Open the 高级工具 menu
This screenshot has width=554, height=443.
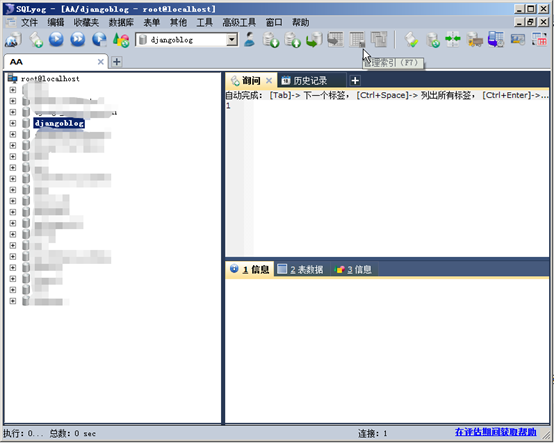[x=239, y=23]
